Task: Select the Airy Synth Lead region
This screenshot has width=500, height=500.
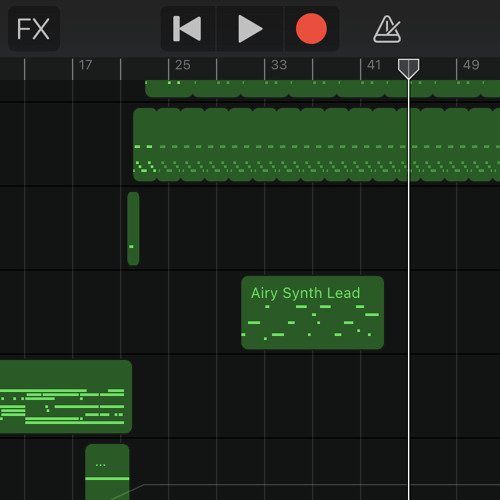Action: coord(312,312)
